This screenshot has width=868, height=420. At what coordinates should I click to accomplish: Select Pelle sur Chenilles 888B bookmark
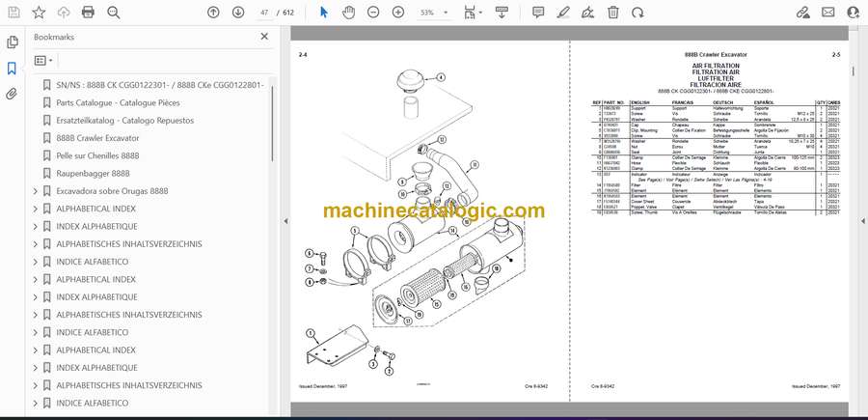[x=97, y=155]
